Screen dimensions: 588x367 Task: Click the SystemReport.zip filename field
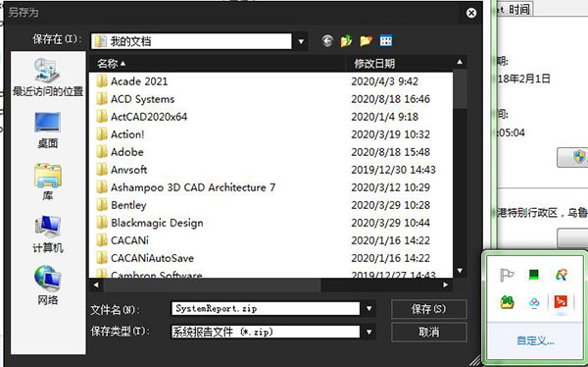(x=266, y=309)
